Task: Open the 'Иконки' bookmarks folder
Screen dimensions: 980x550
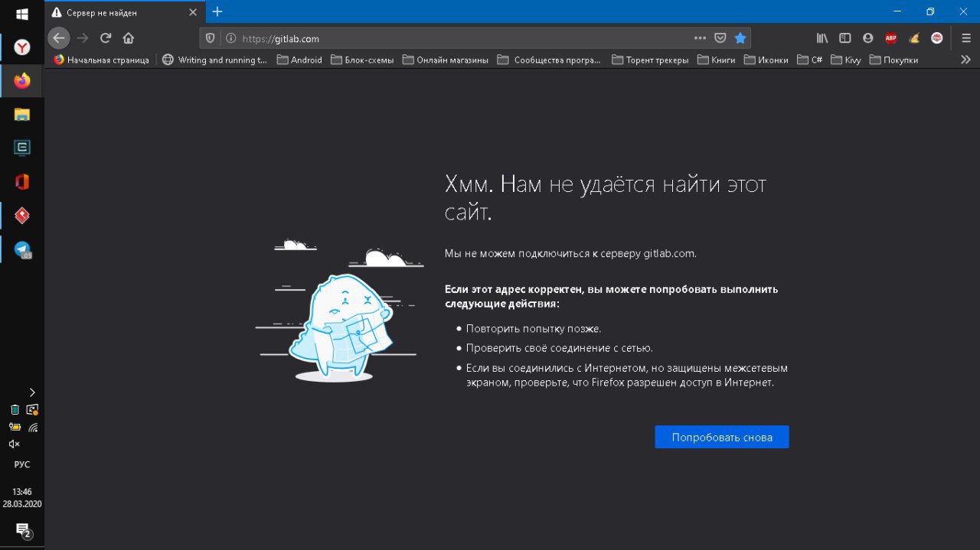Action: tap(766, 60)
